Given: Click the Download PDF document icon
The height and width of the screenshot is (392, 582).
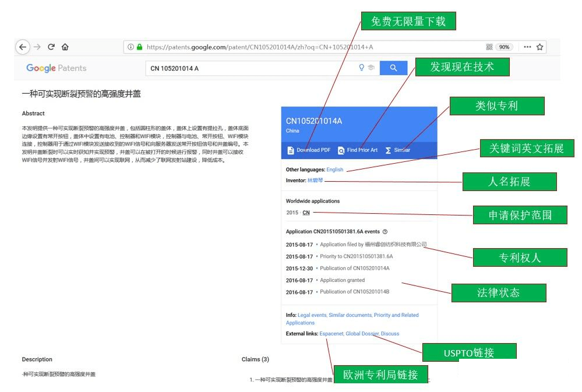Looking at the screenshot, I should (x=291, y=150).
